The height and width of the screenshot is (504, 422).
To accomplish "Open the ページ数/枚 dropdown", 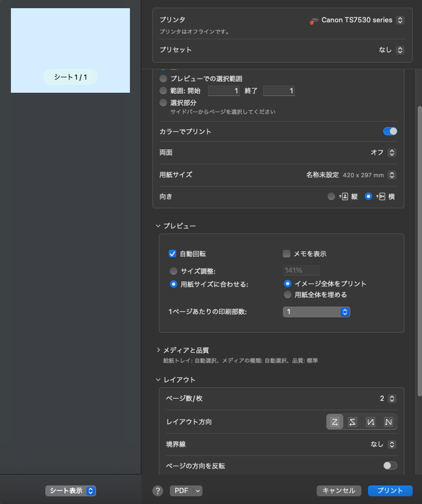I will pyautogui.click(x=392, y=399).
